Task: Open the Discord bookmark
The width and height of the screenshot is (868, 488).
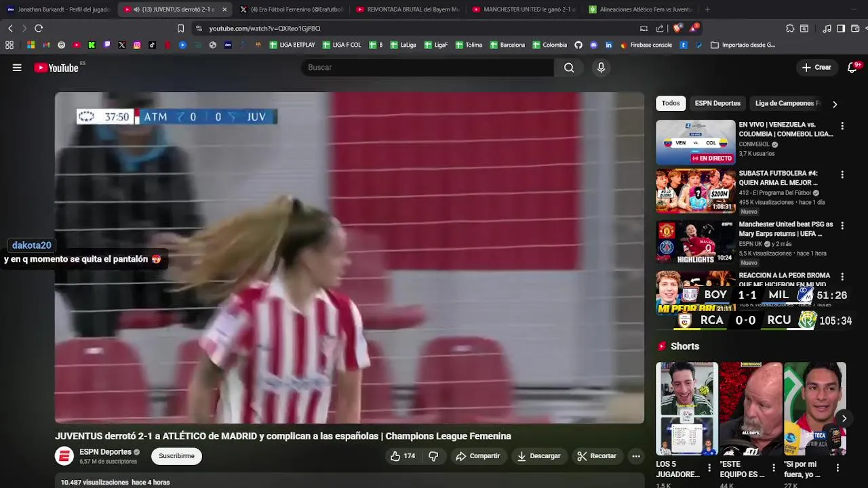Action: [593, 45]
